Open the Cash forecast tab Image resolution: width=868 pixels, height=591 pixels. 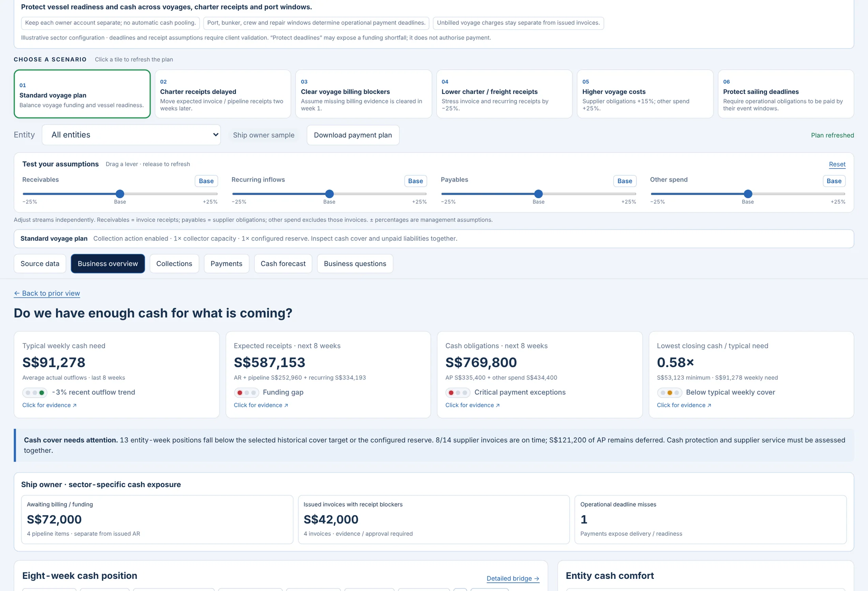click(283, 264)
